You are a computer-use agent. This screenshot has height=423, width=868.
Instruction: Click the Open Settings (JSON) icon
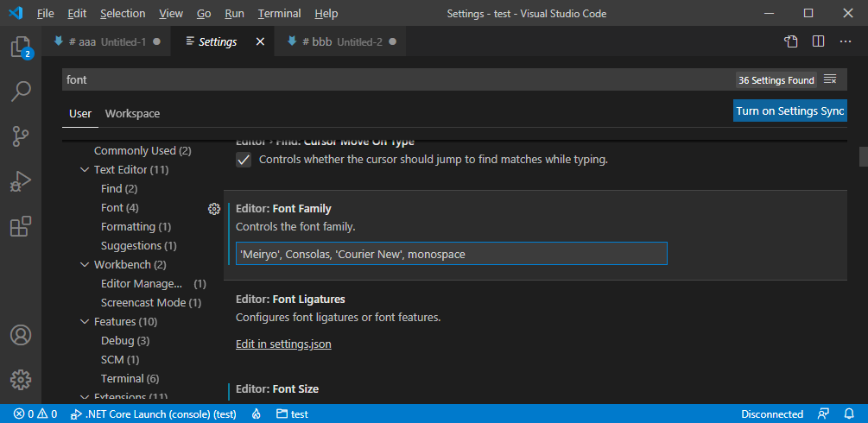click(x=791, y=41)
